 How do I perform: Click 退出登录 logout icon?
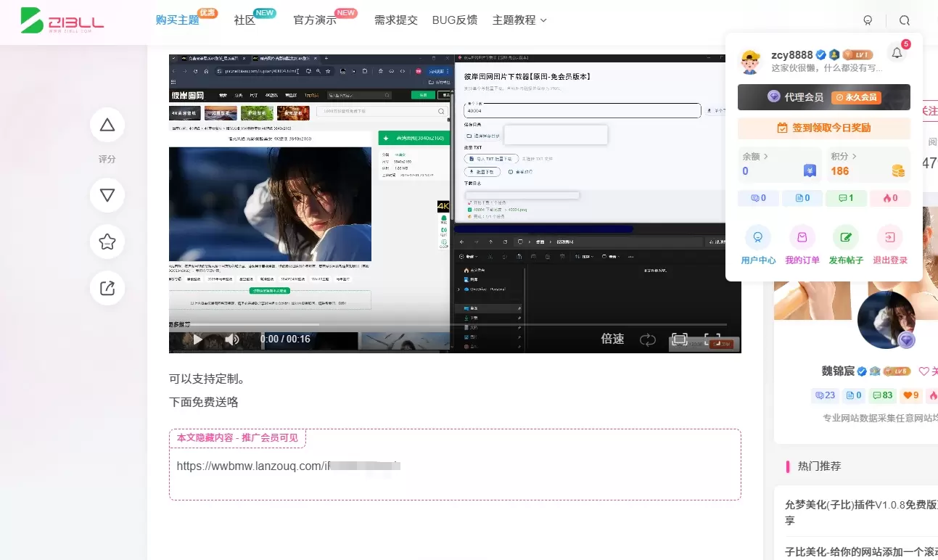tap(889, 236)
